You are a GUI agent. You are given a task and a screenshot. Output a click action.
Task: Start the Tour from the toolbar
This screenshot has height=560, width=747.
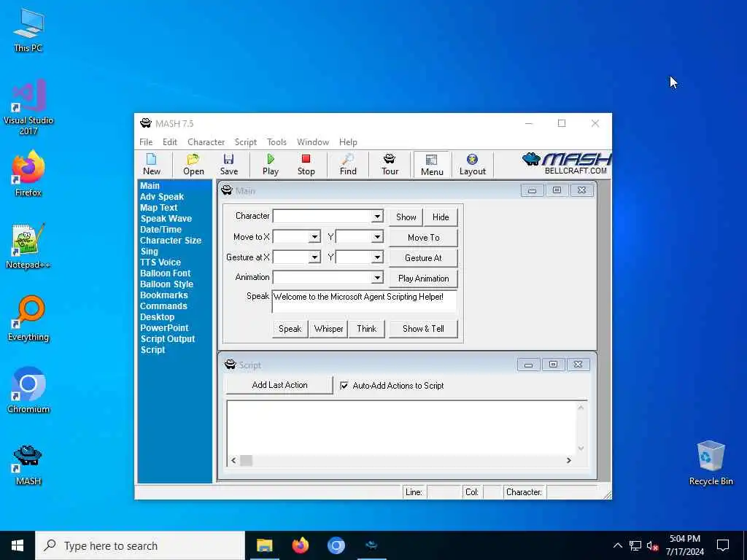pyautogui.click(x=390, y=164)
